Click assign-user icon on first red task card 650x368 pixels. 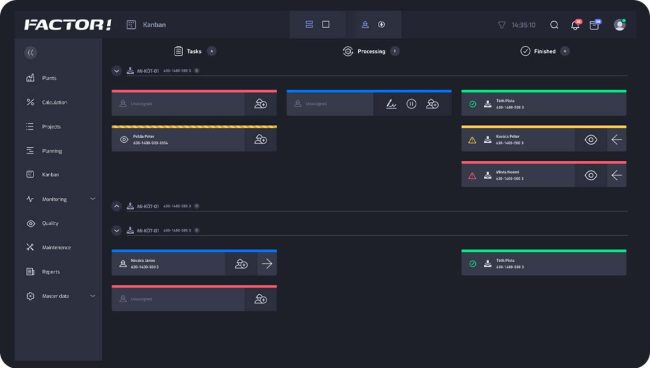click(x=260, y=104)
